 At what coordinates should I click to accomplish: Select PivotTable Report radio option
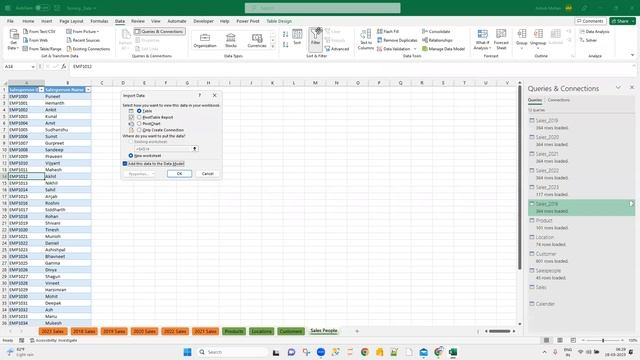(139, 117)
